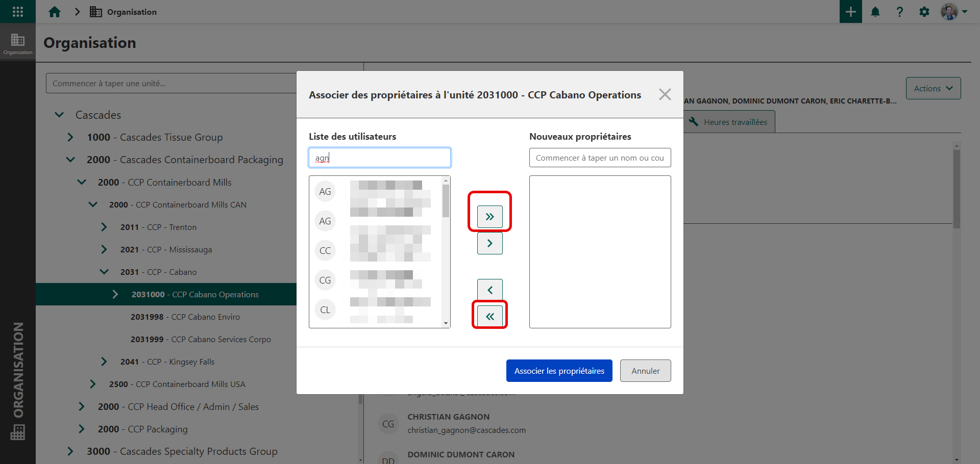980x464 pixels.
Task: Click the user list scrollbar down arrow
Action: pyautogui.click(x=446, y=323)
